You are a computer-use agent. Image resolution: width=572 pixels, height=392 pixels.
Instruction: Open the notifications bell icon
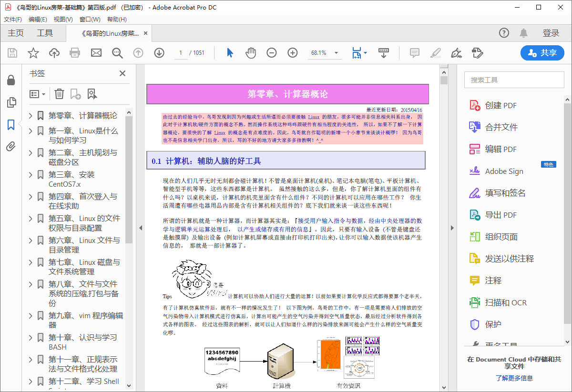524,33
